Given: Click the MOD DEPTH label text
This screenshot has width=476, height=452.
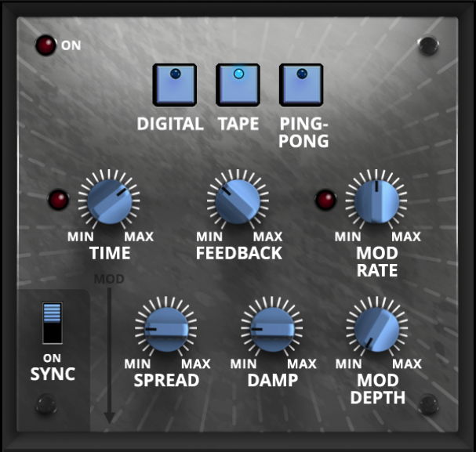Looking at the screenshot, I should [x=378, y=389].
